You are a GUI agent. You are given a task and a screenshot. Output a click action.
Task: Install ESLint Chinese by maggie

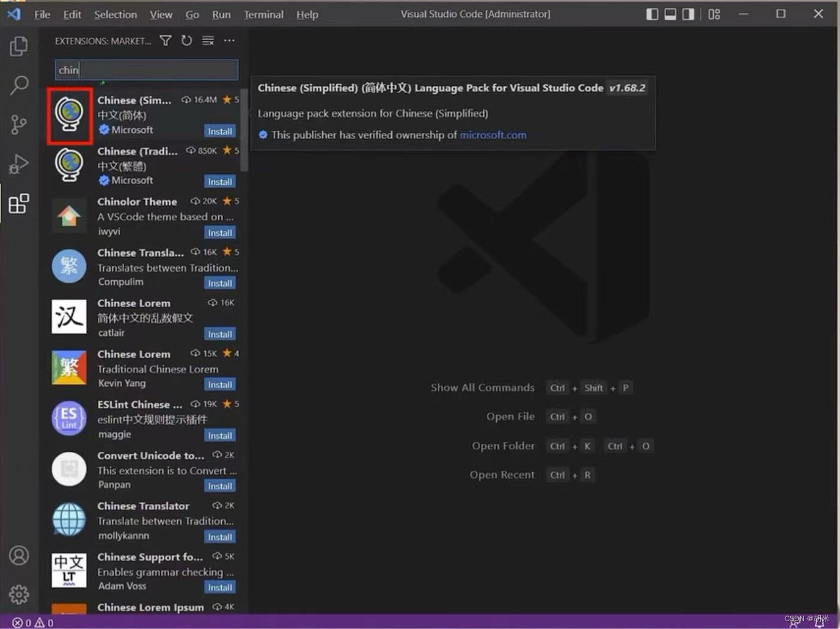pyautogui.click(x=220, y=436)
